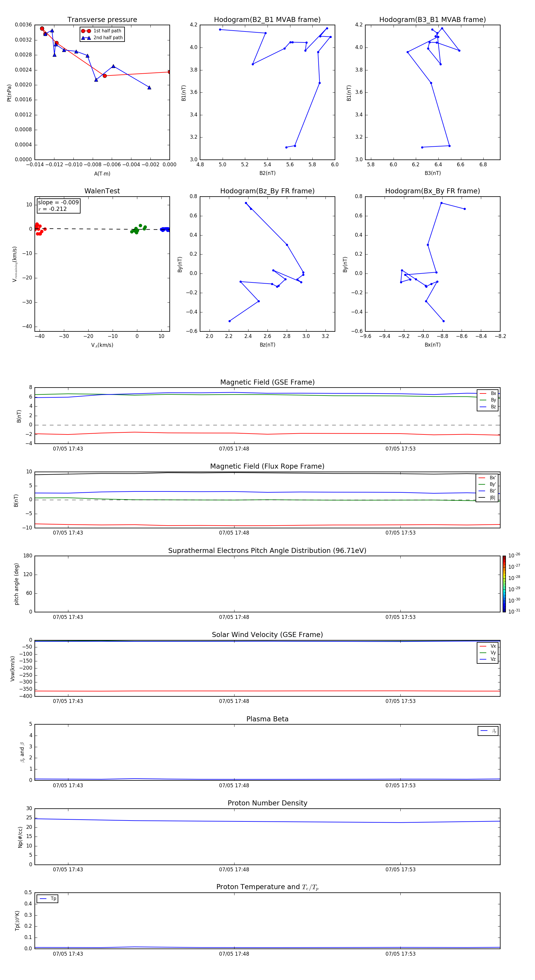Click the blue data cluster in WalenTest
The height and width of the screenshot is (980, 535).
coord(165,229)
